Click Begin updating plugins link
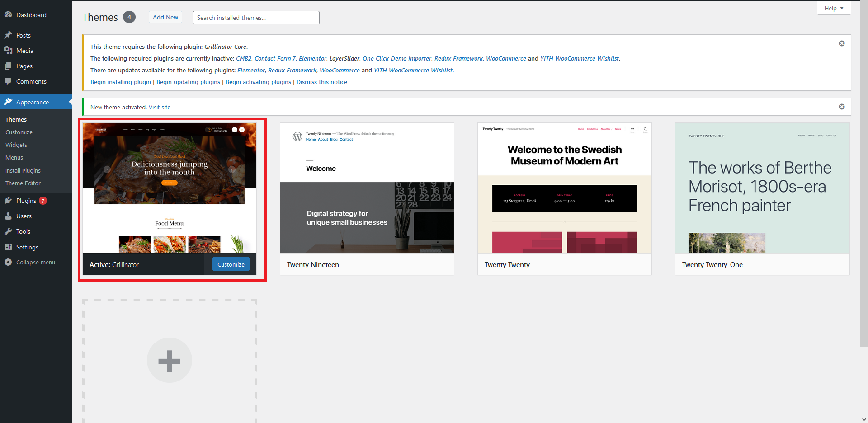This screenshot has height=423, width=868. click(188, 82)
